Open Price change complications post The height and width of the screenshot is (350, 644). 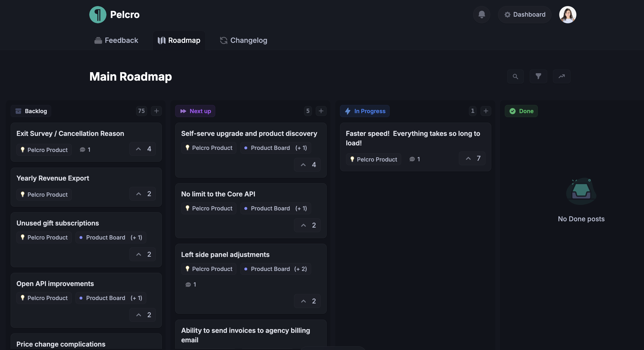(61, 344)
